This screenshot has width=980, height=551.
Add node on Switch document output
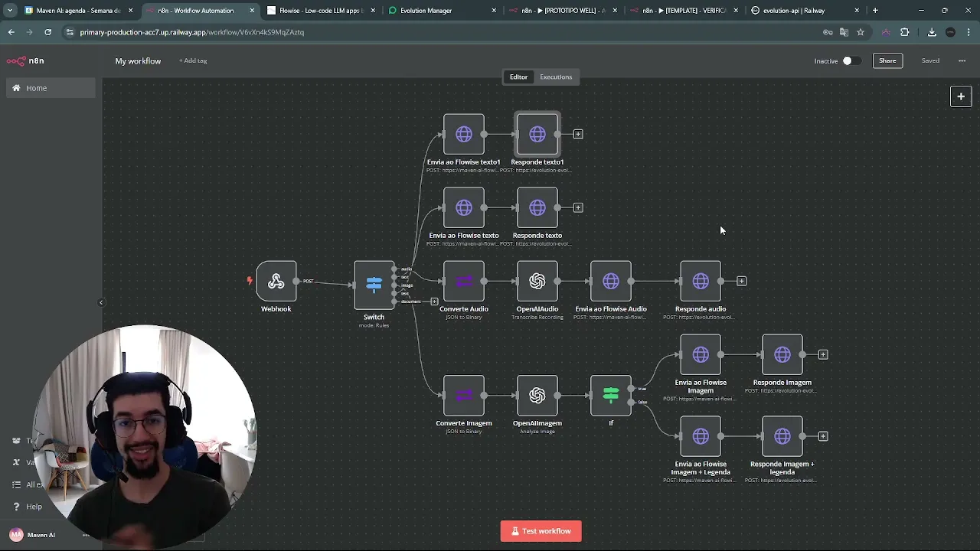pos(434,302)
